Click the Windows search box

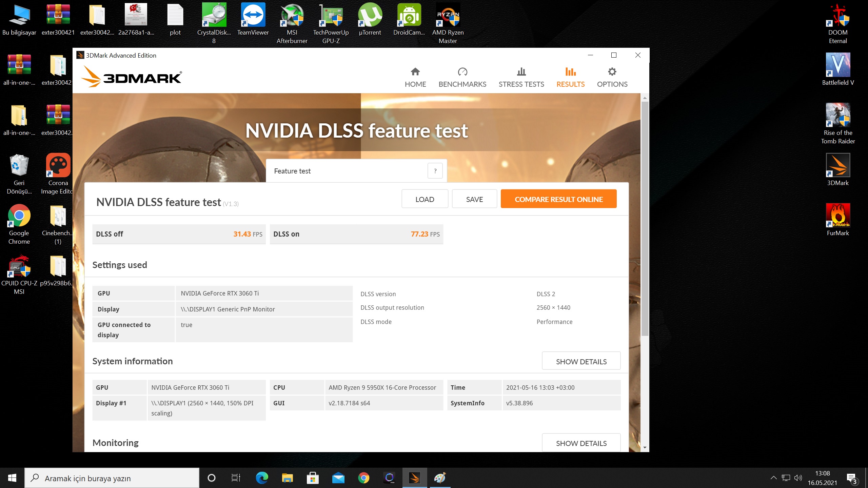click(112, 478)
